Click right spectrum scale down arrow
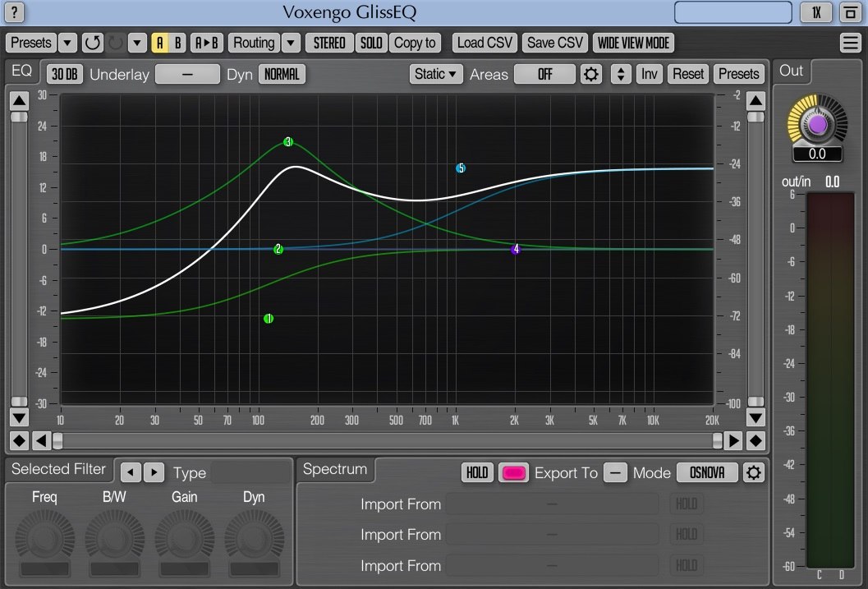The image size is (868, 589). pyautogui.click(x=755, y=417)
